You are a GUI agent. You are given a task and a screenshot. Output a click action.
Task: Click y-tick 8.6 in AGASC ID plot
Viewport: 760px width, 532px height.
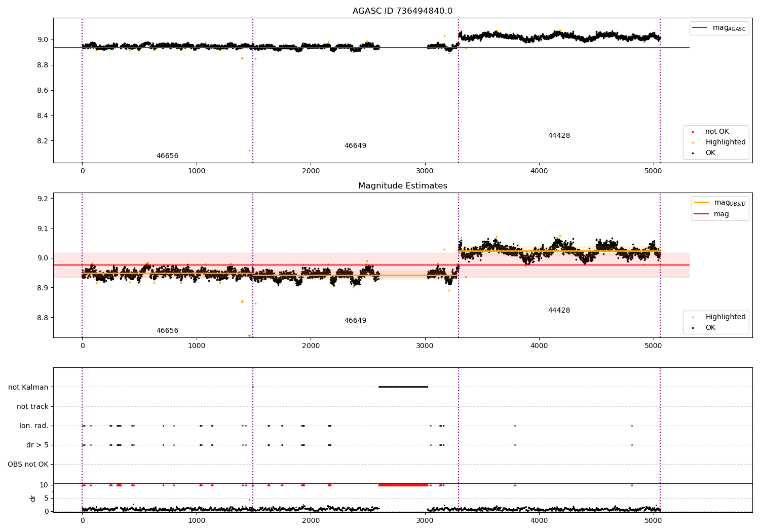(x=42, y=90)
